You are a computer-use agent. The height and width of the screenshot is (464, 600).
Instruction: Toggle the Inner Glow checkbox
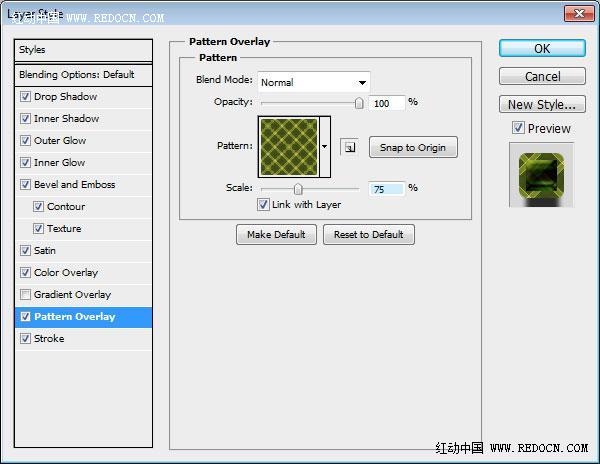25,163
